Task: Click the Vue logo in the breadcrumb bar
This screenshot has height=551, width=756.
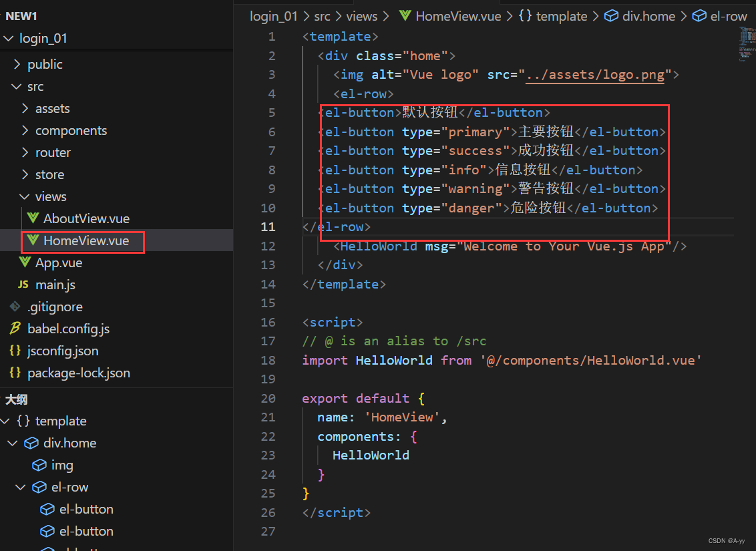Action: [405, 15]
